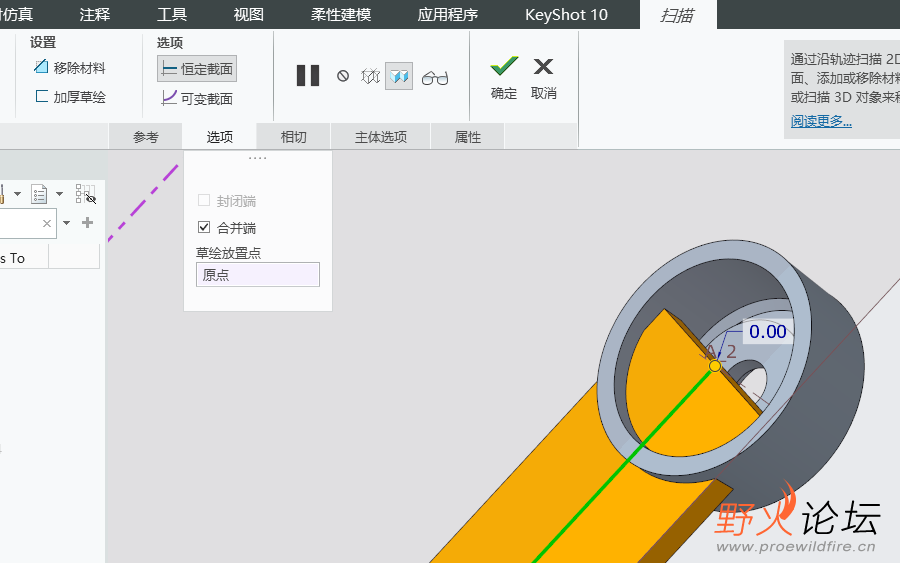Click the 0.00 dimension value label
The height and width of the screenshot is (563, 900).
767,331
